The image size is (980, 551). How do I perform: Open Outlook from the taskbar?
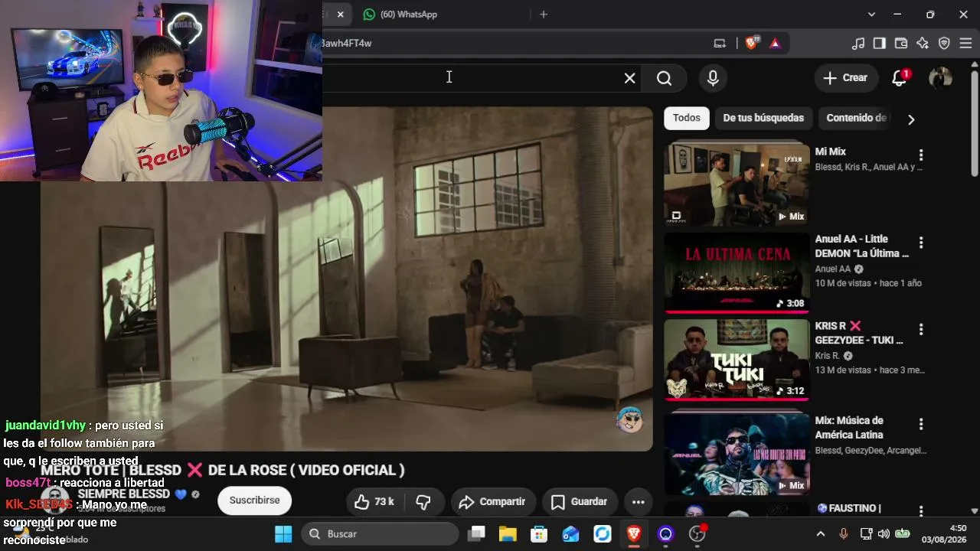pos(570,534)
